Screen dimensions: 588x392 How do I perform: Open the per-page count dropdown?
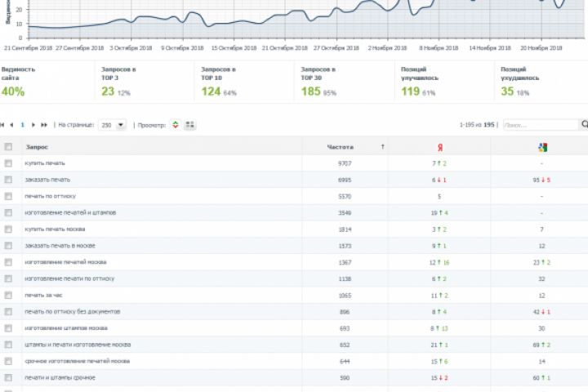[112, 125]
